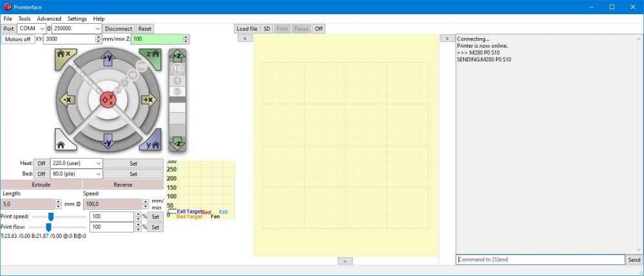Click the extrude Length spinner

(x=58, y=204)
